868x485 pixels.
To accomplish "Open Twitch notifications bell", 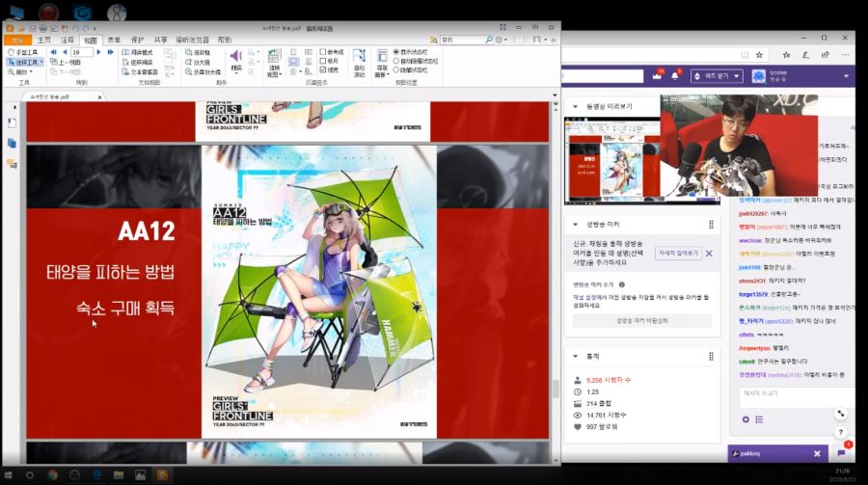I will click(675, 76).
